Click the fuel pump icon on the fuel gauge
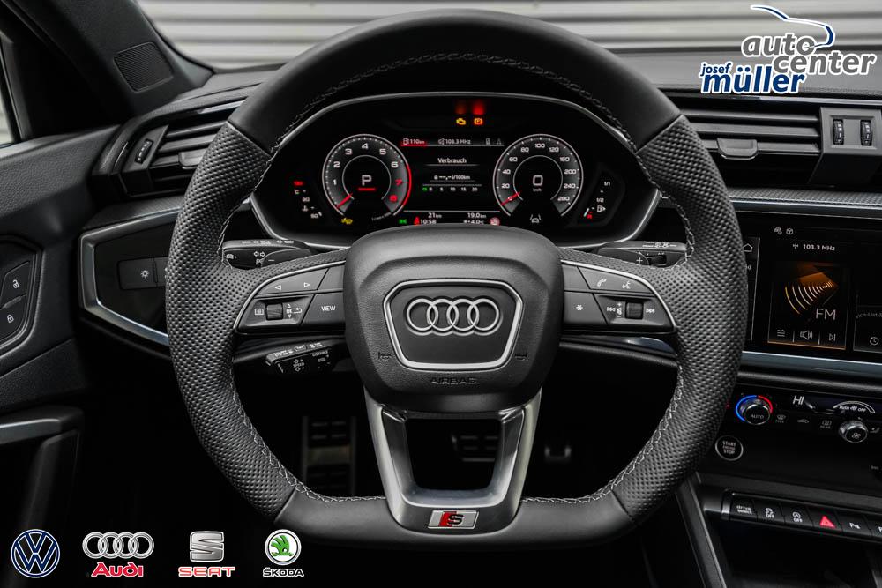This screenshot has height=588, width=882. (601, 209)
